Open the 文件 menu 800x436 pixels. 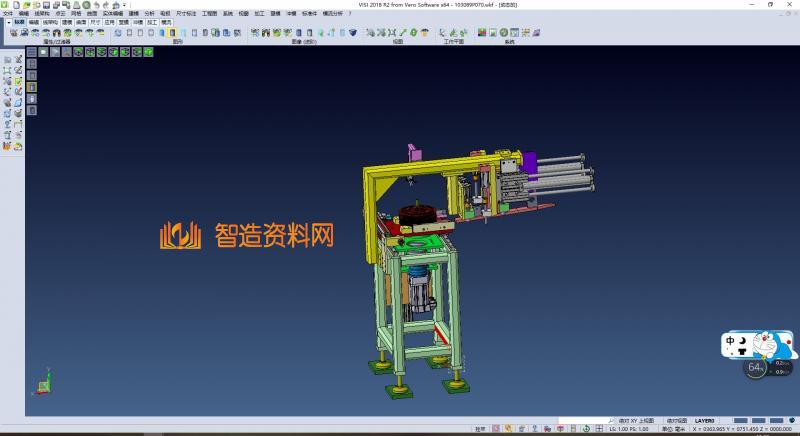(x=8, y=13)
